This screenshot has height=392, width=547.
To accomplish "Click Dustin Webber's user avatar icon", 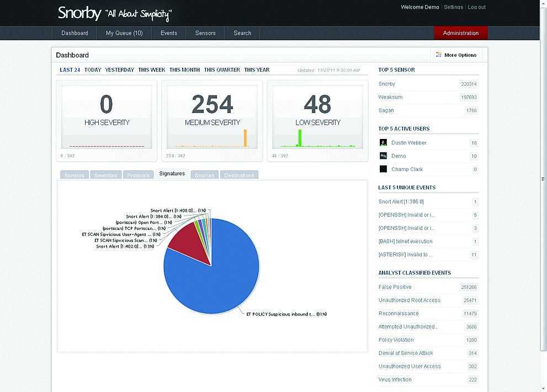I will pyautogui.click(x=384, y=143).
